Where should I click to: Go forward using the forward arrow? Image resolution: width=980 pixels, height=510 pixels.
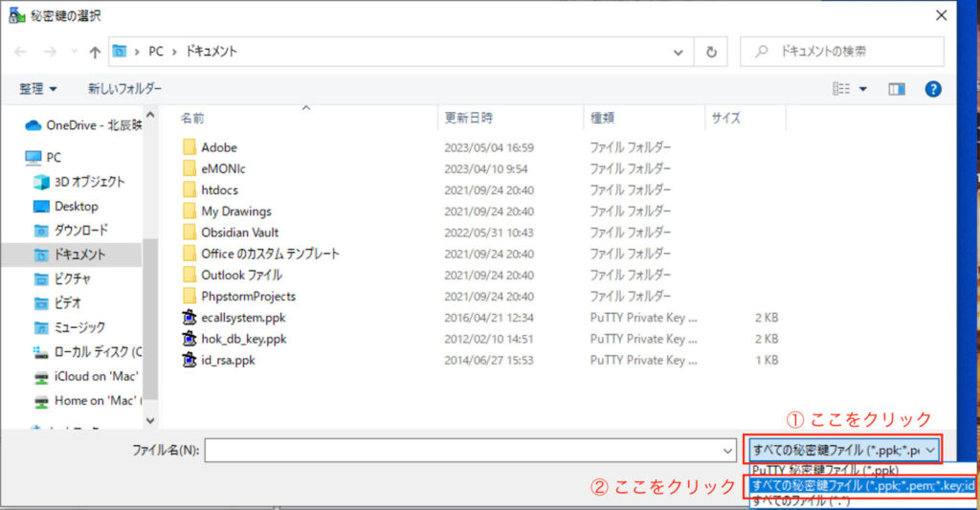tap(51, 52)
